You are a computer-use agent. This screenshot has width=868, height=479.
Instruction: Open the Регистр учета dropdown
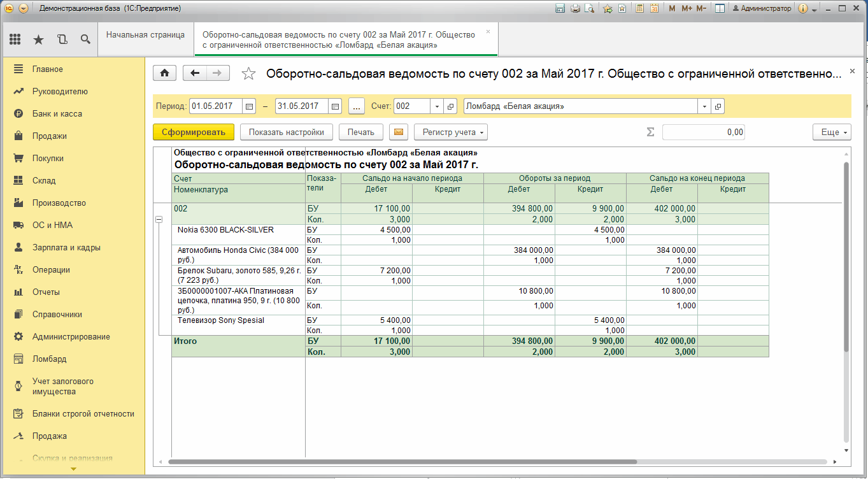tap(450, 132)
